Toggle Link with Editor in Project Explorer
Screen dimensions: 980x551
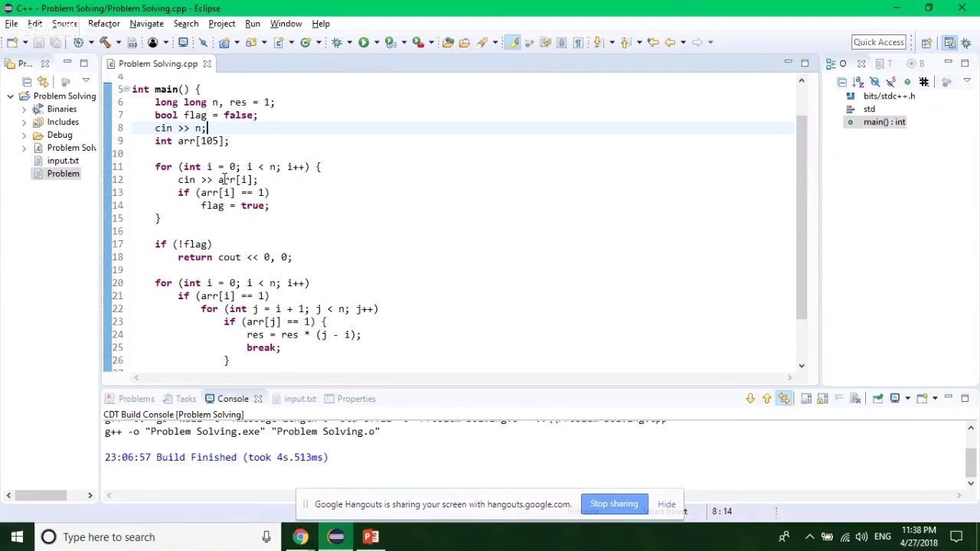(x=43, y=81)
